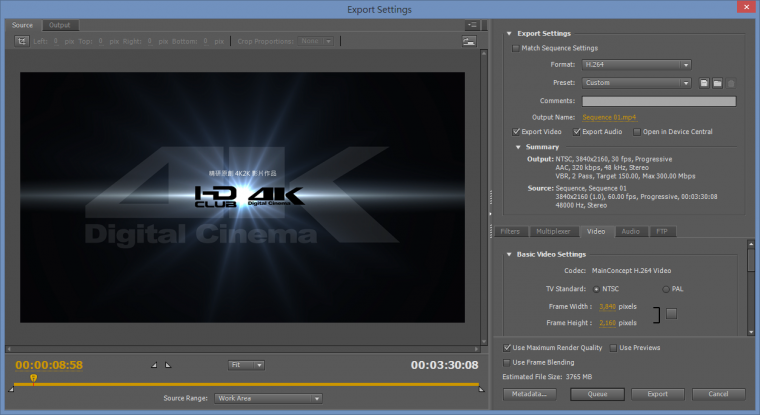Switch to the Audio tab
The image size is (760, 415).
tap(630, 231)
